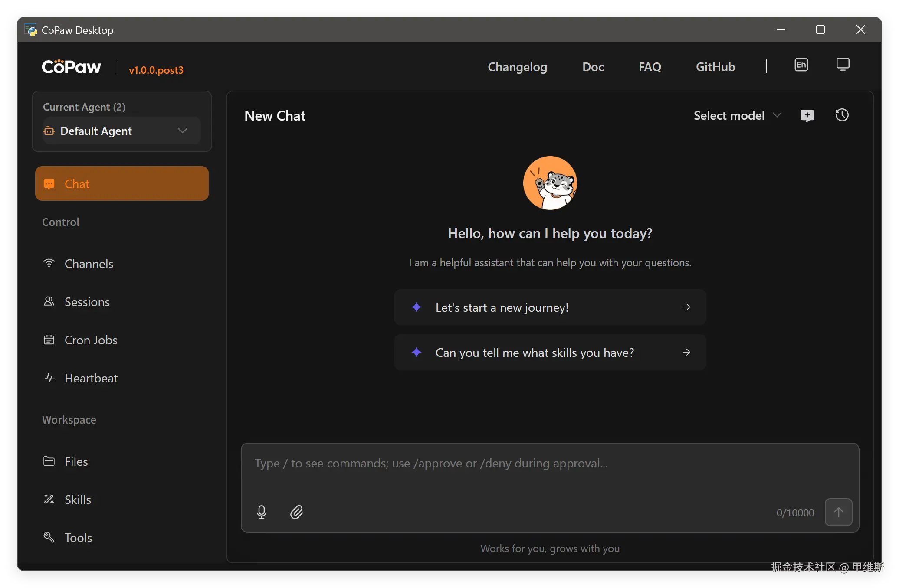Open the Changelog link
The image size is (899, 588).
point(517,67)
